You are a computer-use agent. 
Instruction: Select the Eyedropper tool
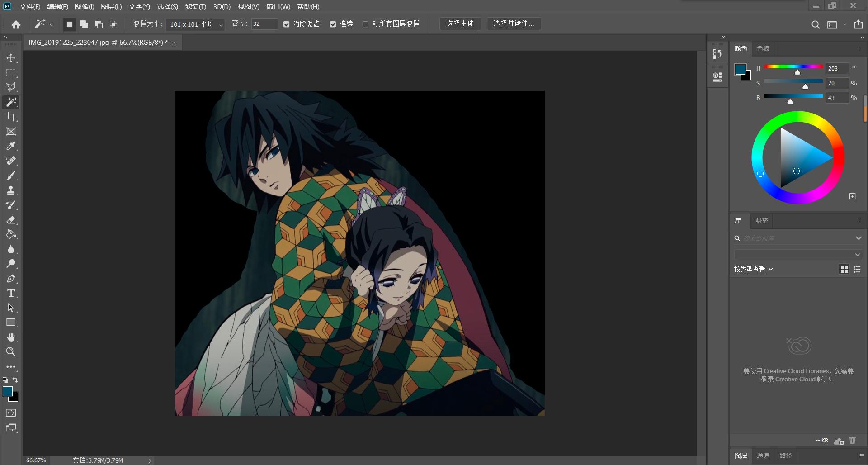click(x=11, y=146)
